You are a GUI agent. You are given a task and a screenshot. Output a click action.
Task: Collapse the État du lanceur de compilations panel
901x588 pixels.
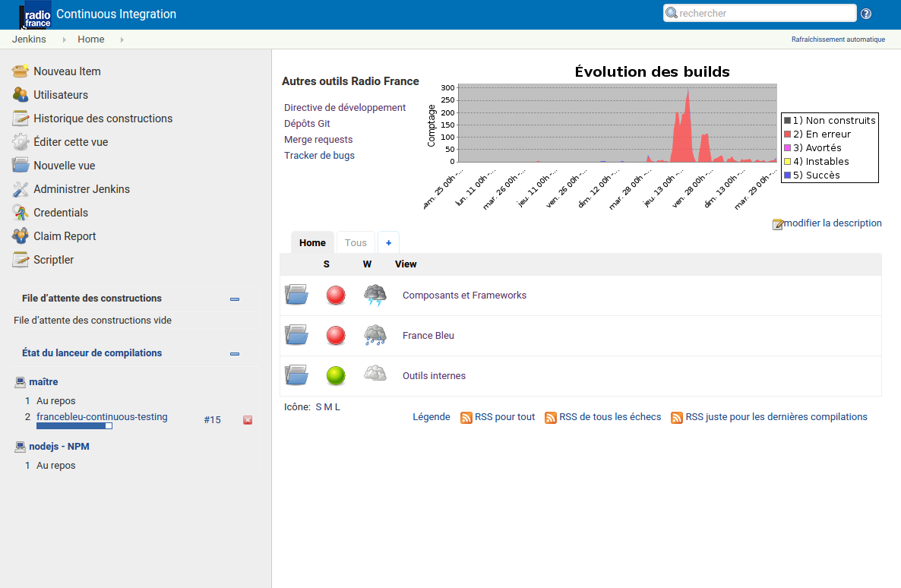[x=235, y=353]
